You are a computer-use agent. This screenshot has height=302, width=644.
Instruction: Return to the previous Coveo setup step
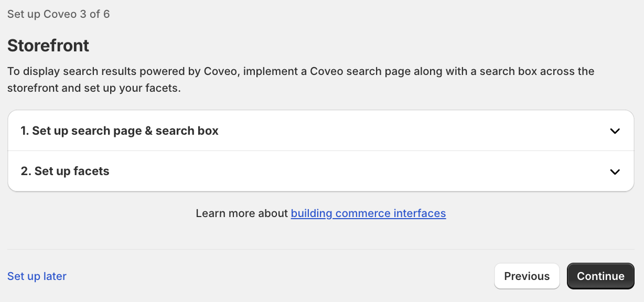(x=527, y=276)
